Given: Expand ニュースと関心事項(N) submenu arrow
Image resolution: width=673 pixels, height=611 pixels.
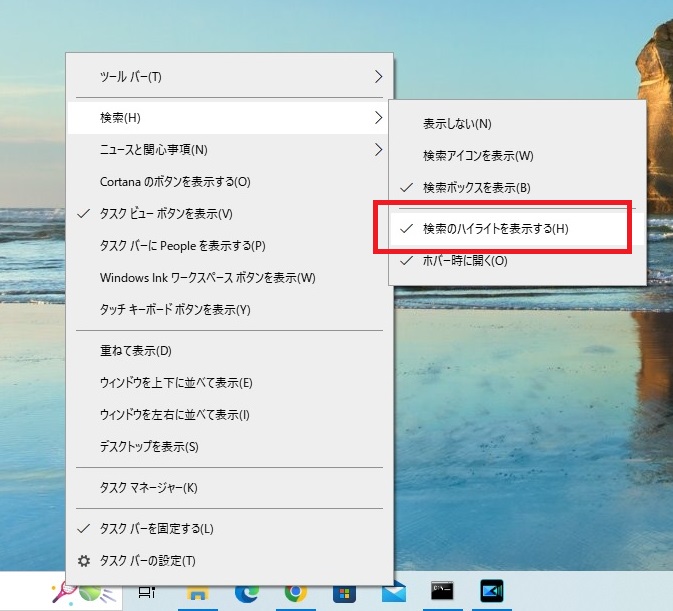Looking at the screenshot, I should [x=378, y=149].
